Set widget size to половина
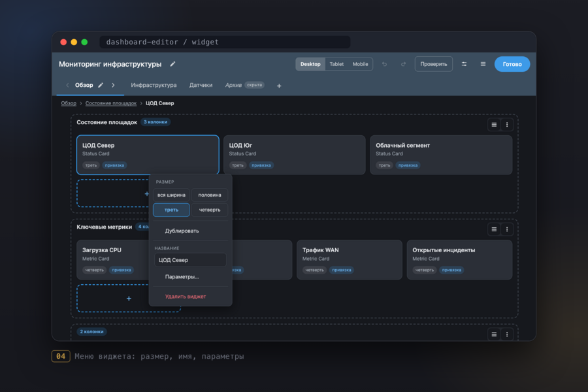The image size is (588, 392). 210,195
